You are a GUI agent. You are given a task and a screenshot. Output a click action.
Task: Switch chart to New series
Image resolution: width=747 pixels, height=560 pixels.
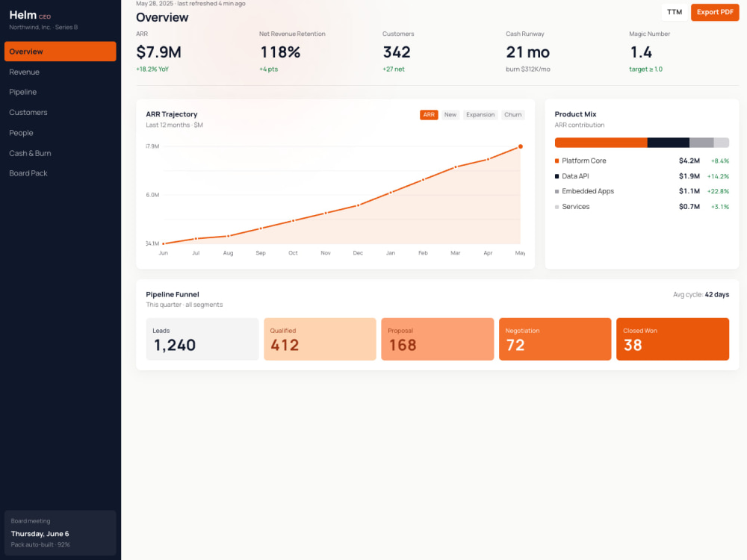coord(450,115)
